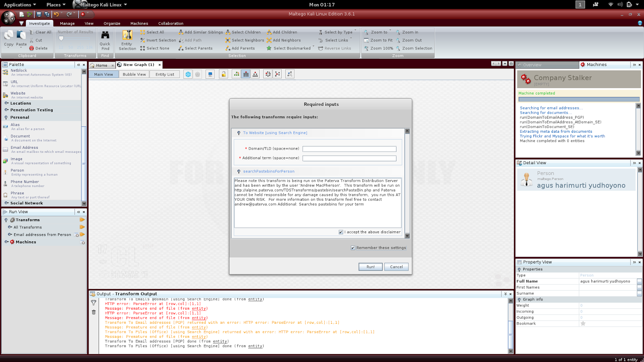
Task: Click the redo arrow icon
Action: (x=69, y=14)
